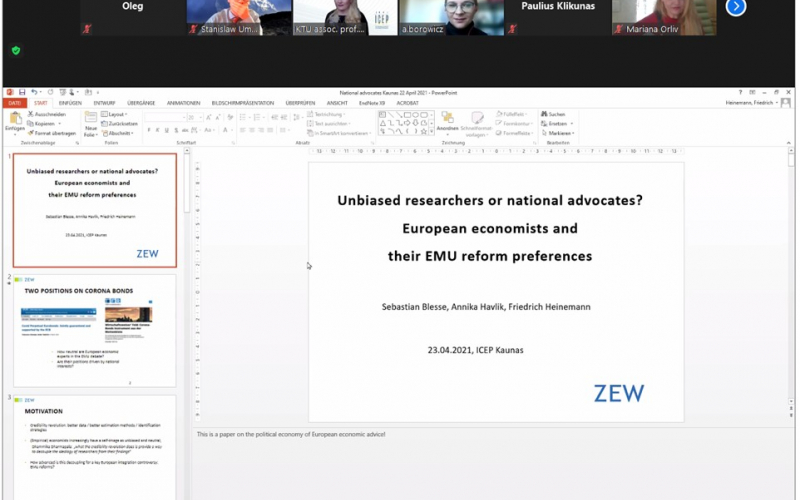The height and width of the screenshot is (500, 800).
Task: Increase list indent level
Action: coord(284,117)
